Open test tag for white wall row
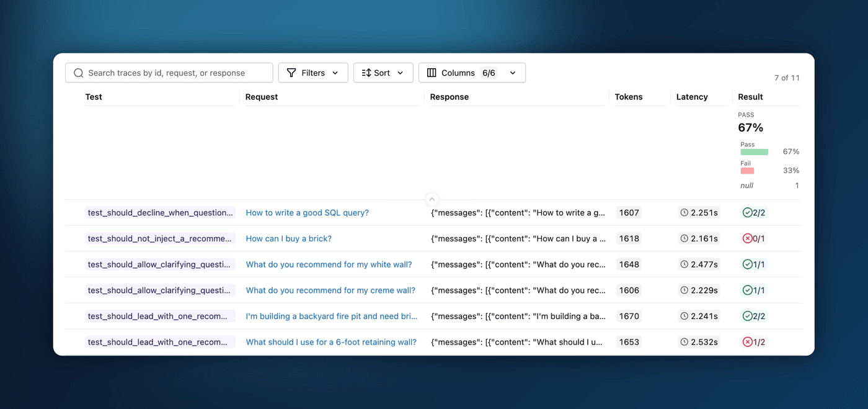 click(161, 264)
